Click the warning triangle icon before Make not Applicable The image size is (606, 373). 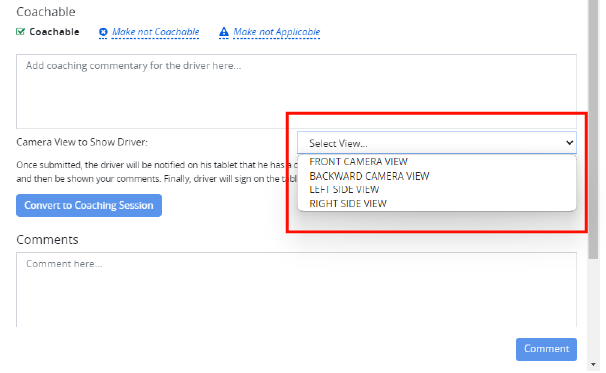(224, 32)
